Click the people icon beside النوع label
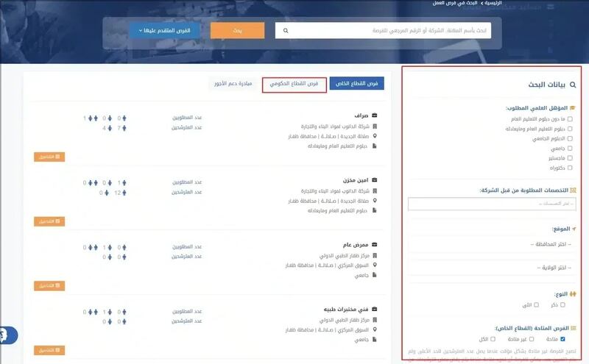589x364 pixels. click(x=573, y=294)
